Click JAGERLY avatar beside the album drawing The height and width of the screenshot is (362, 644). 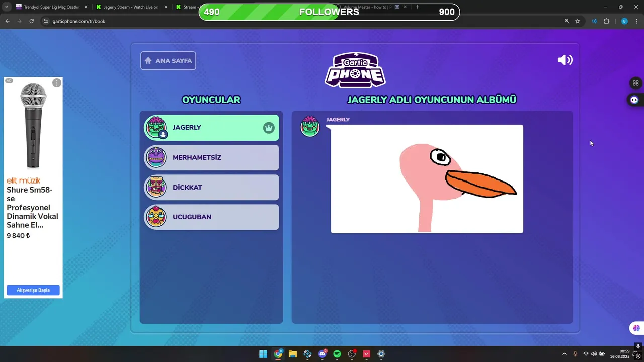click(310, 126)
